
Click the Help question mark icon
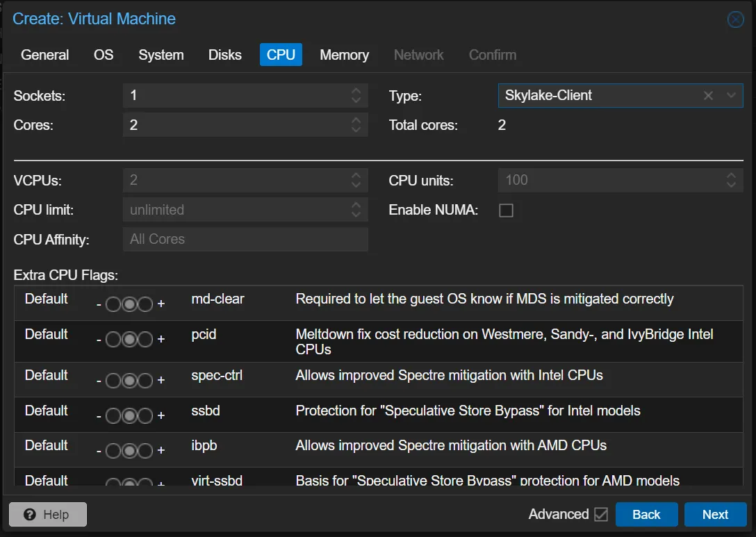coord(29,514)
